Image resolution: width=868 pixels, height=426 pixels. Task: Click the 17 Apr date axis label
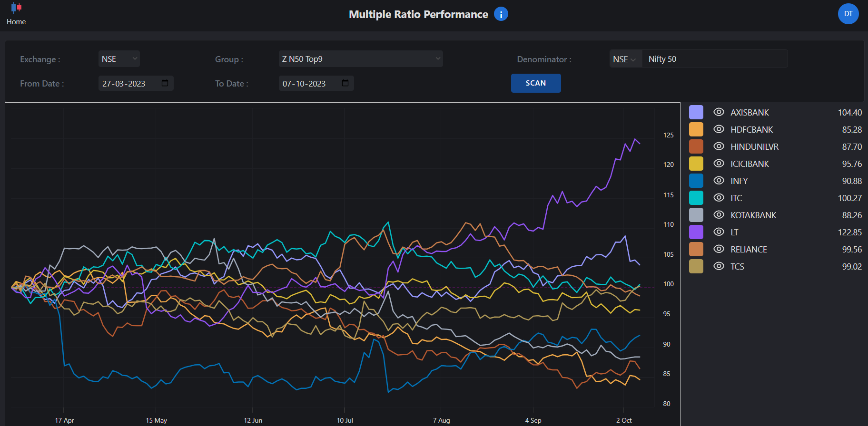(x=64, y=420)
